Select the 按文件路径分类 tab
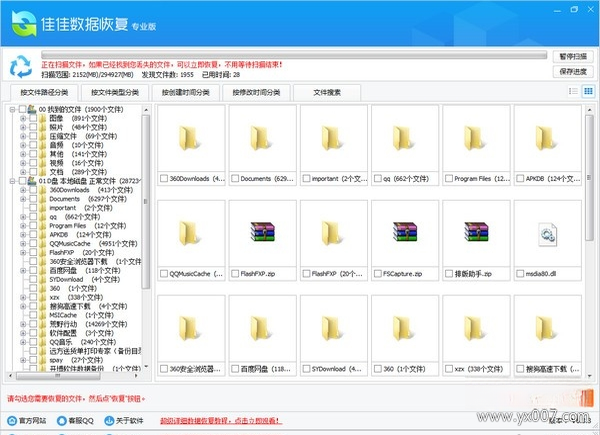 pyautogui.click(x=44, y=93)
